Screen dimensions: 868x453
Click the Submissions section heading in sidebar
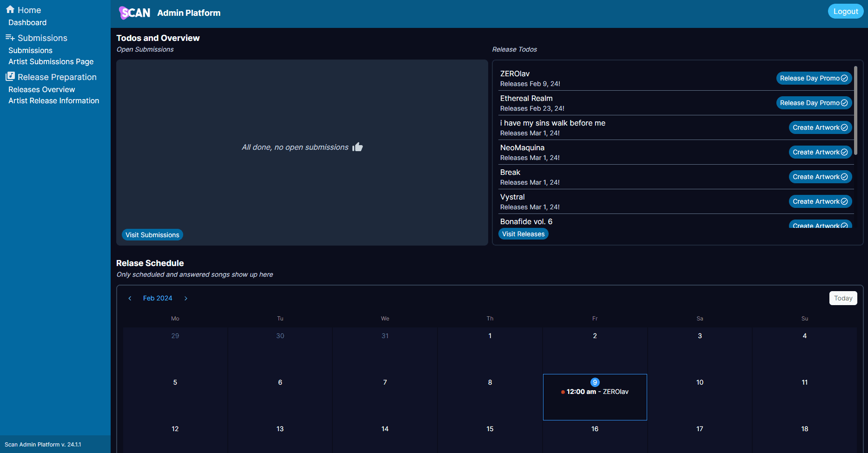pos(42,38)
